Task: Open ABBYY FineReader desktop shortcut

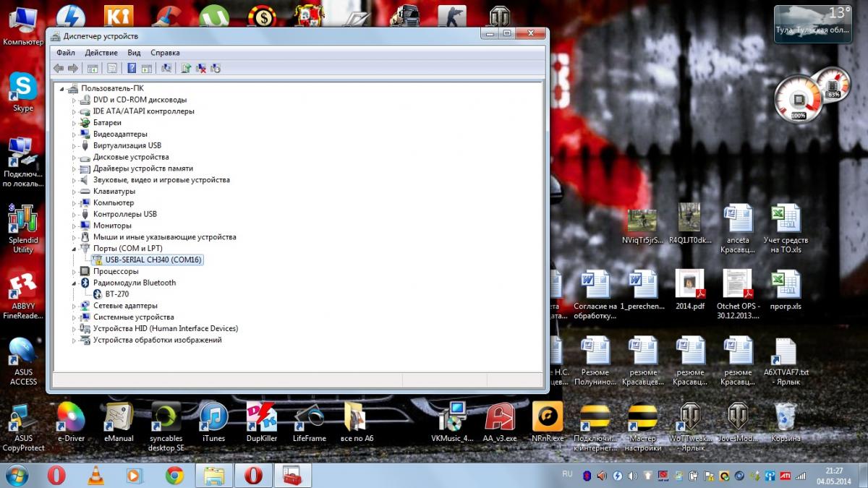Action: click(23, 296)
